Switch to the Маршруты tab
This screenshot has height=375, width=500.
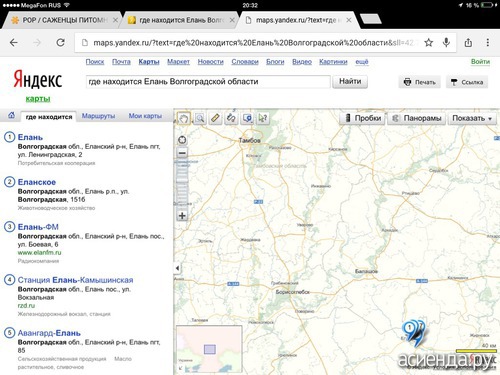tap(98, 116)
